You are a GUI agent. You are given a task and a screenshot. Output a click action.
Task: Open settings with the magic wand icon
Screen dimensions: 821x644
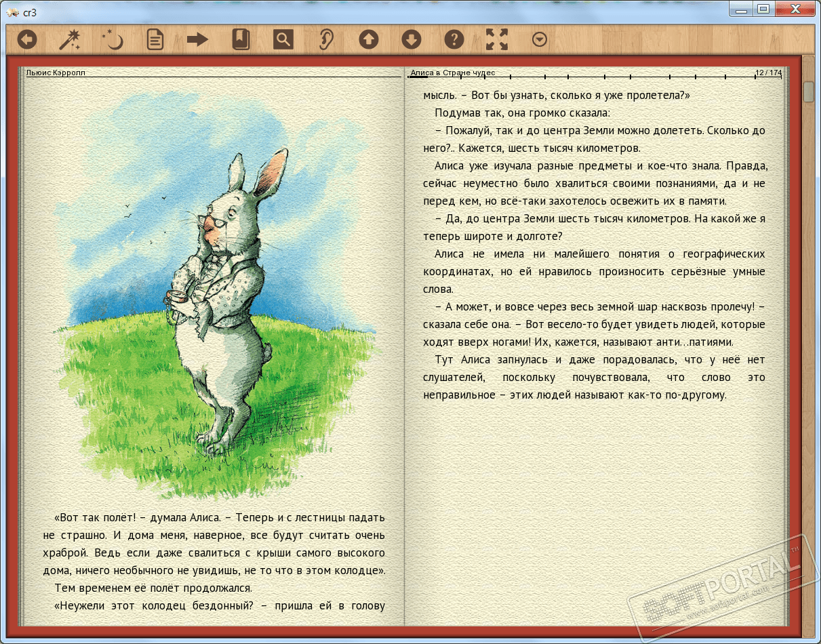(69, 40)
